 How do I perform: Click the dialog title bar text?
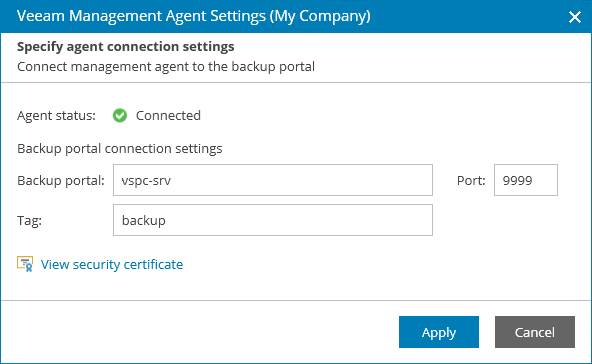pos(194,16)
